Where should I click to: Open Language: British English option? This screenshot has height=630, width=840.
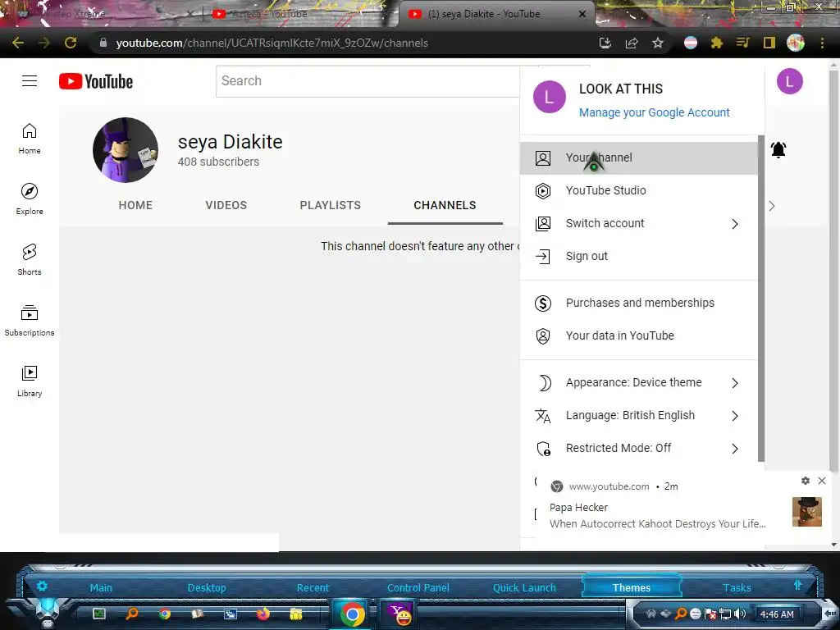point(638,415)
